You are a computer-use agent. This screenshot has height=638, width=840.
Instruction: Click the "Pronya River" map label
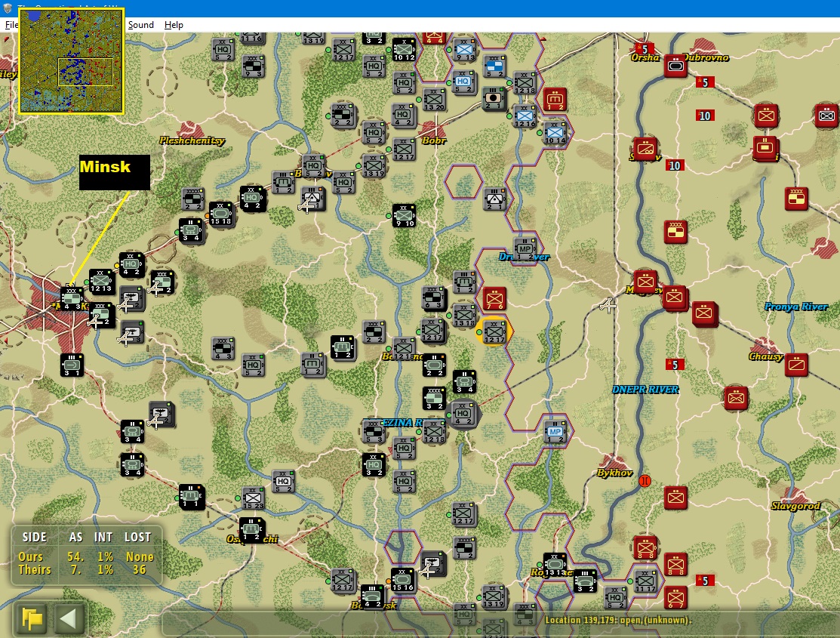796,306
